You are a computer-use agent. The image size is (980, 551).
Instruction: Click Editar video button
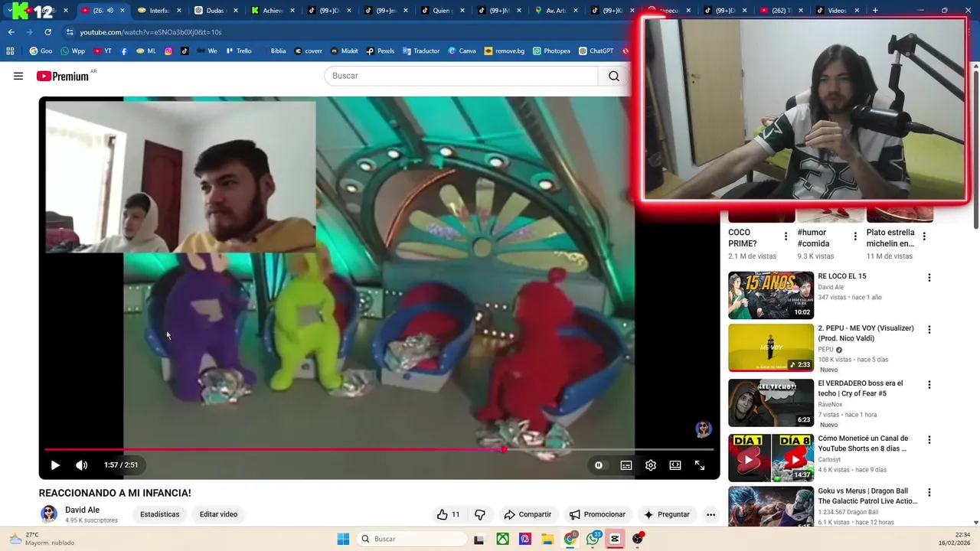coord(218,514)
